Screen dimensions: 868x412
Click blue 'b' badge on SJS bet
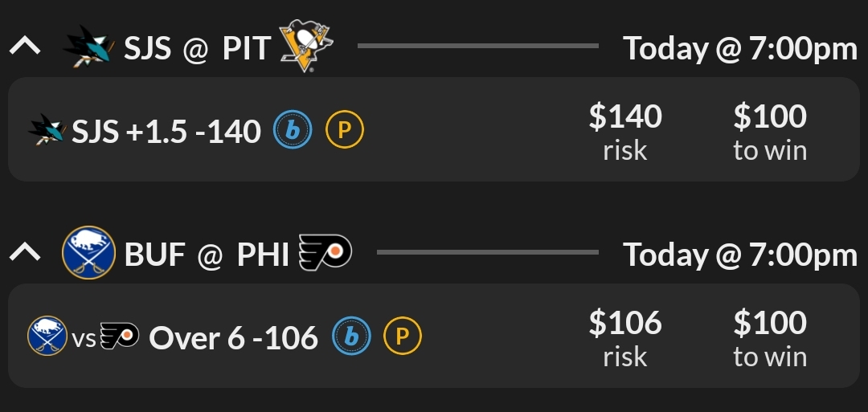pyautogui.click(x=293, y=129)
